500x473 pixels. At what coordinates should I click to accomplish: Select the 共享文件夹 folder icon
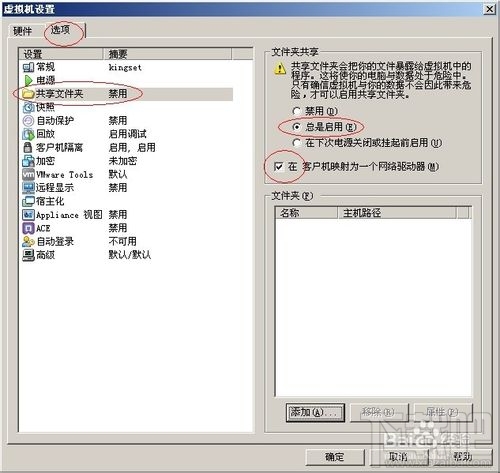tap(28, 94)
